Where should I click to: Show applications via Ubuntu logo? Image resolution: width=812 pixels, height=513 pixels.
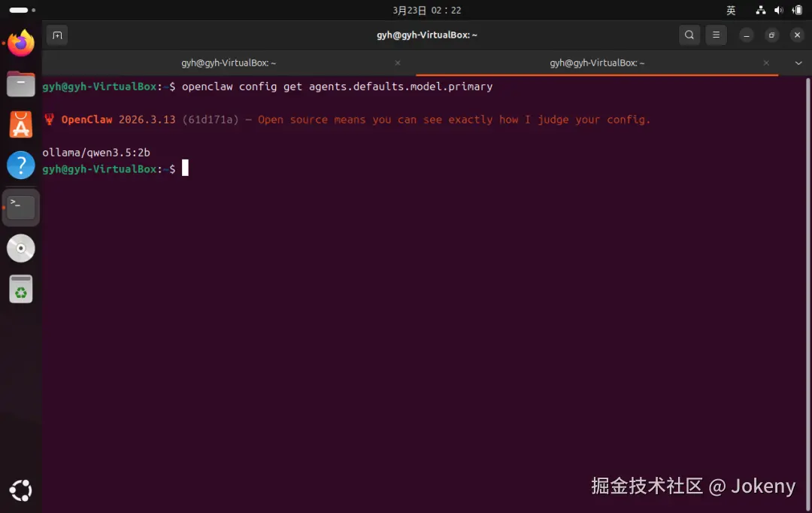[21, 490]
